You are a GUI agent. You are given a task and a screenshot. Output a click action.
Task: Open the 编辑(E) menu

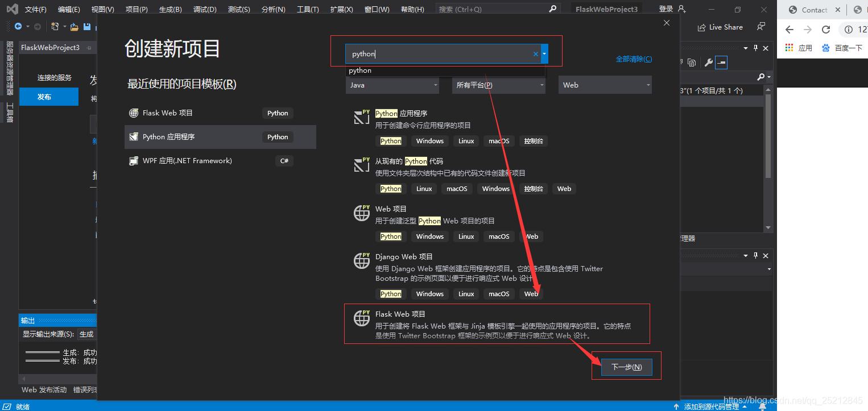pos(69,9)
